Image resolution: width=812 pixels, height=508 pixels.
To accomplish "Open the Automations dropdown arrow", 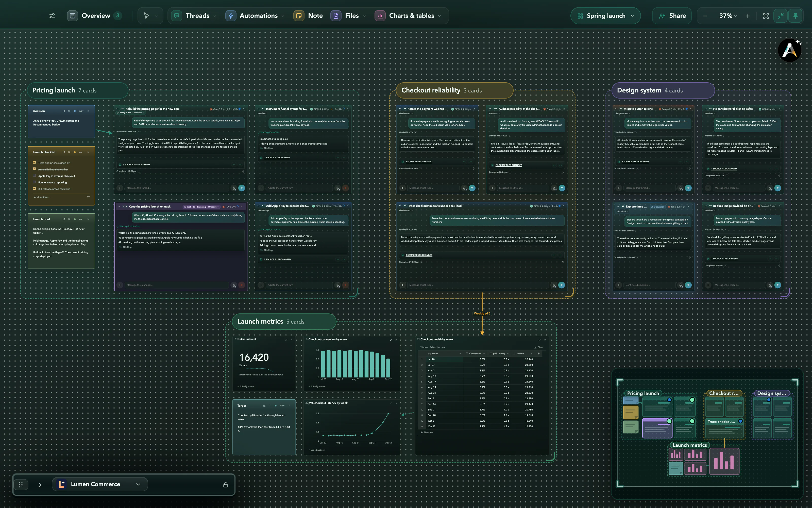I will click(283, 16).
